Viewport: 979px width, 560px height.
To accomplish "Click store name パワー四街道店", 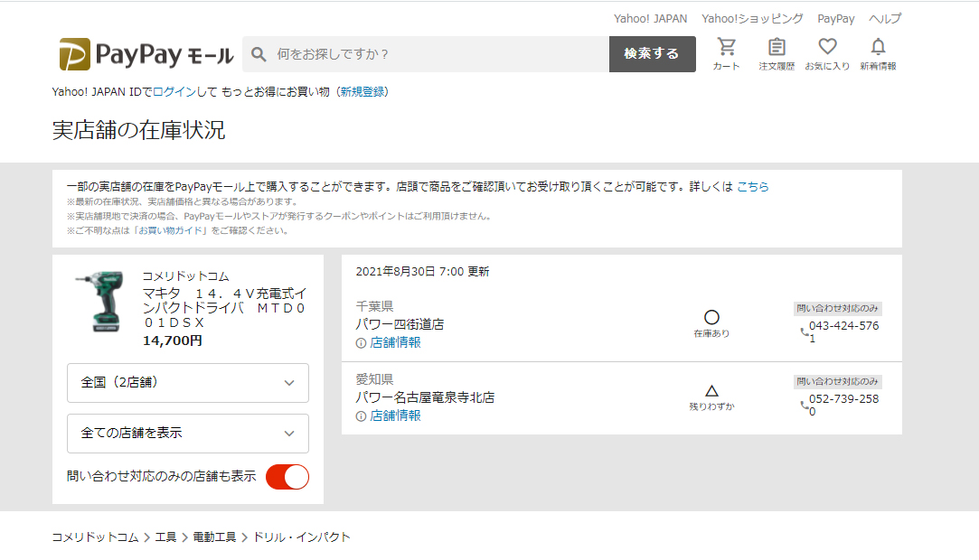I will [x=400, y=324].
